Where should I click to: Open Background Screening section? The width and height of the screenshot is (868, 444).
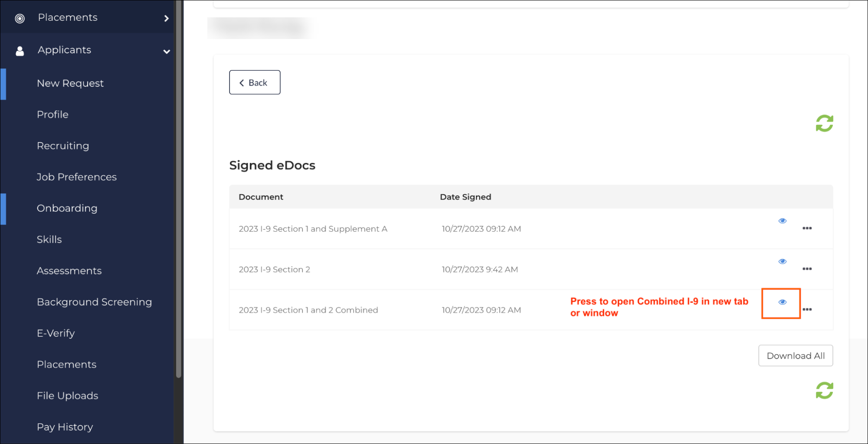pyautogui.click(x=94, y=302)
